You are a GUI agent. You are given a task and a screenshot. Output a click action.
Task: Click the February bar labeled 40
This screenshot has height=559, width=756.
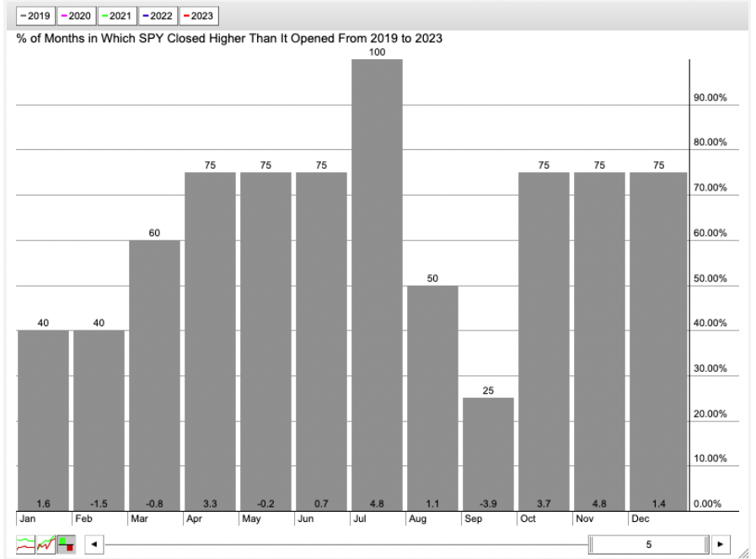click(99, 420)
